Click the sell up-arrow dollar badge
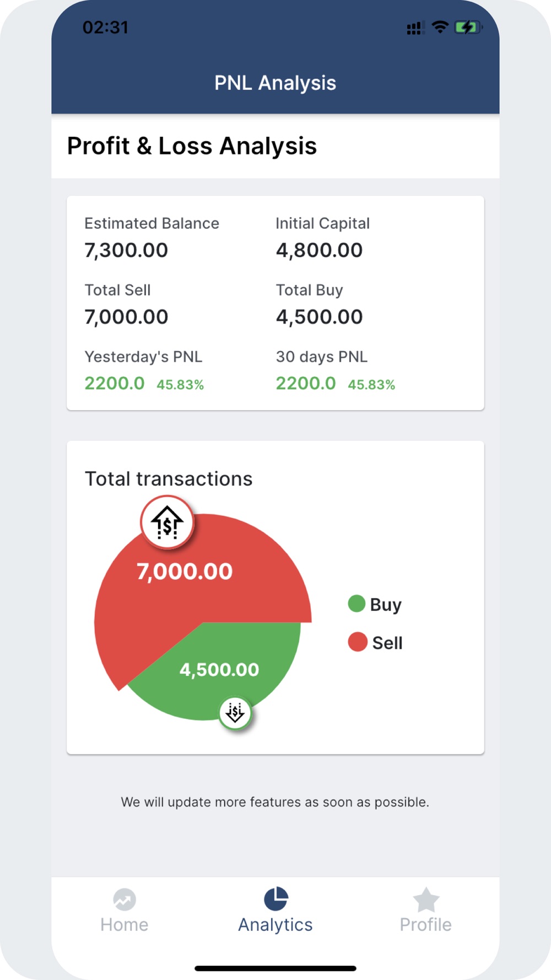 (167, 523)
